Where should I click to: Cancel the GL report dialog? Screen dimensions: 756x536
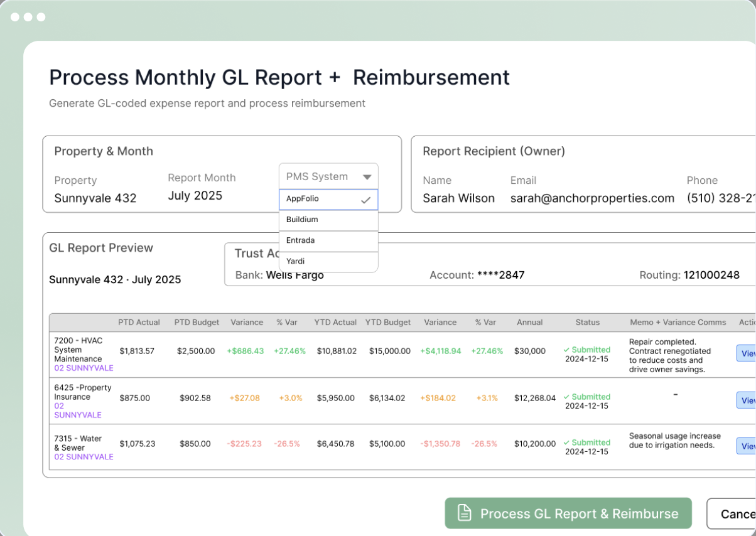(732, 514)
